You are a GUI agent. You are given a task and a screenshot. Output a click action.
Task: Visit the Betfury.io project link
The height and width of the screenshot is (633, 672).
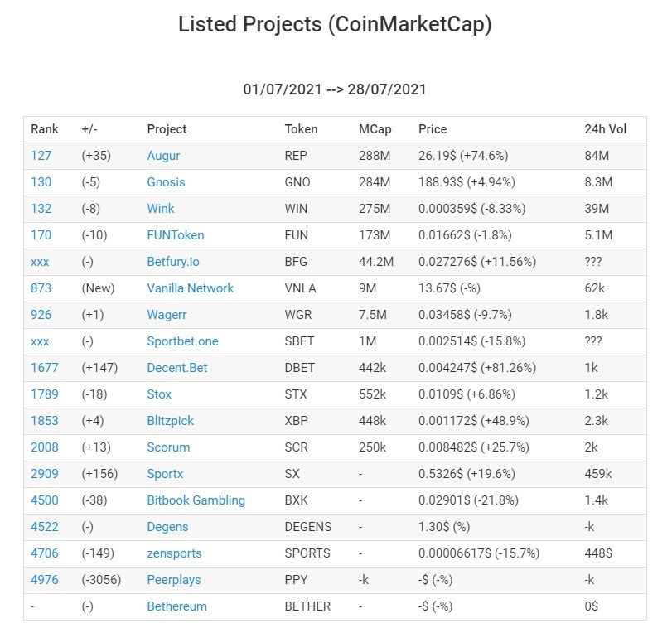pos(173,262)
